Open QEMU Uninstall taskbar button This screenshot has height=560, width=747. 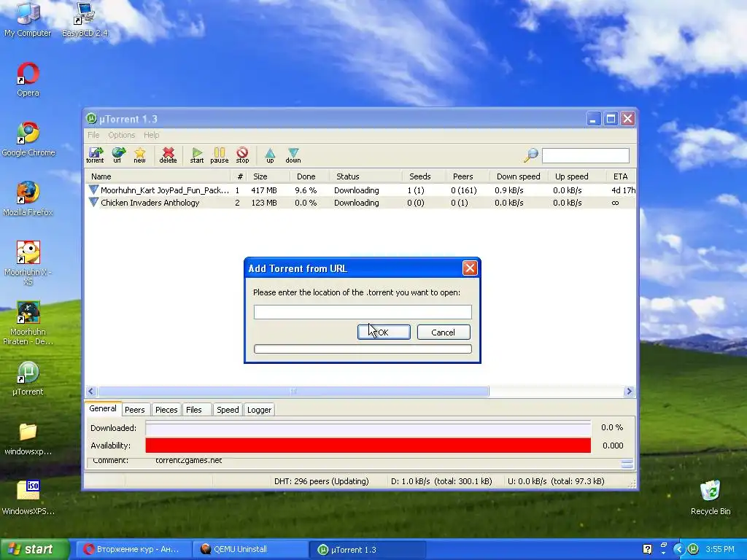coord(250,549)
